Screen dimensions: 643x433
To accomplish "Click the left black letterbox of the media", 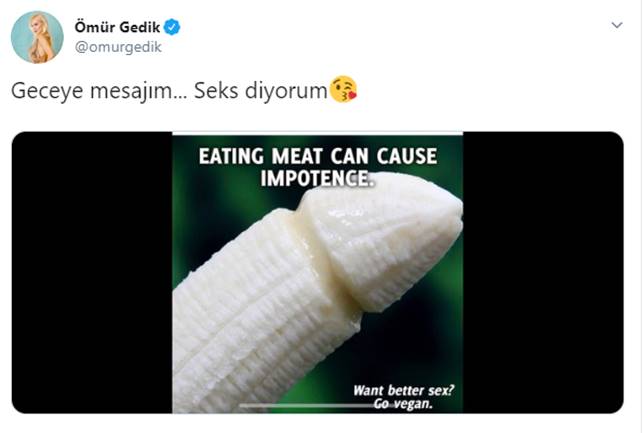I will tap(92, 273).
